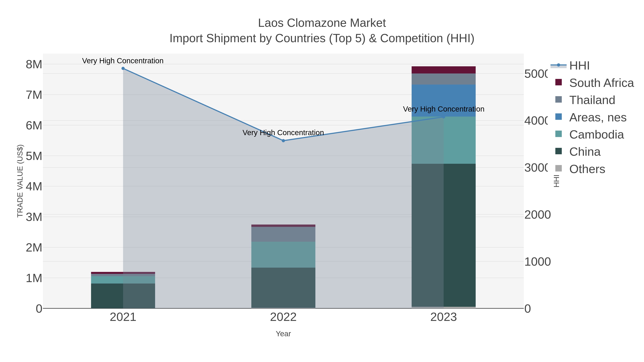Viewport: 644px width, 362px height.
Task: Click the HHI line marker in the legend
Action: pyautogui.click(x=558, y=65)
